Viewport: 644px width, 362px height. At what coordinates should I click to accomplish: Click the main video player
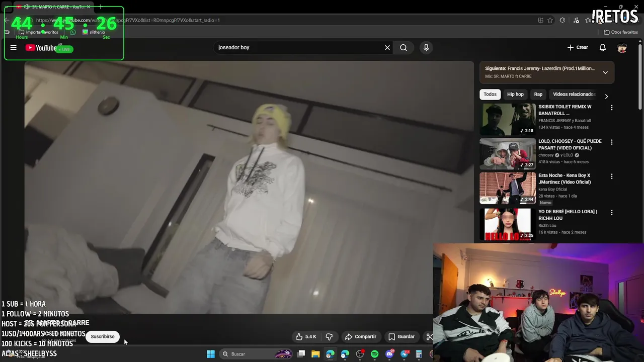point(249,188)
